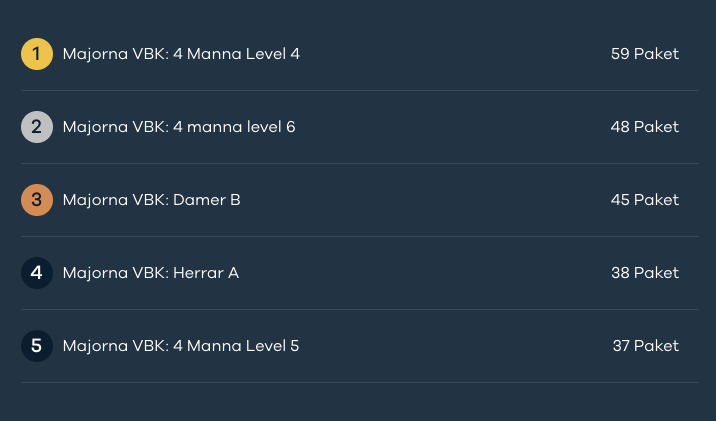Click the dark rank 5 badge
The image size is (716, 421).
pyautogui.click(x=37, y=346)
